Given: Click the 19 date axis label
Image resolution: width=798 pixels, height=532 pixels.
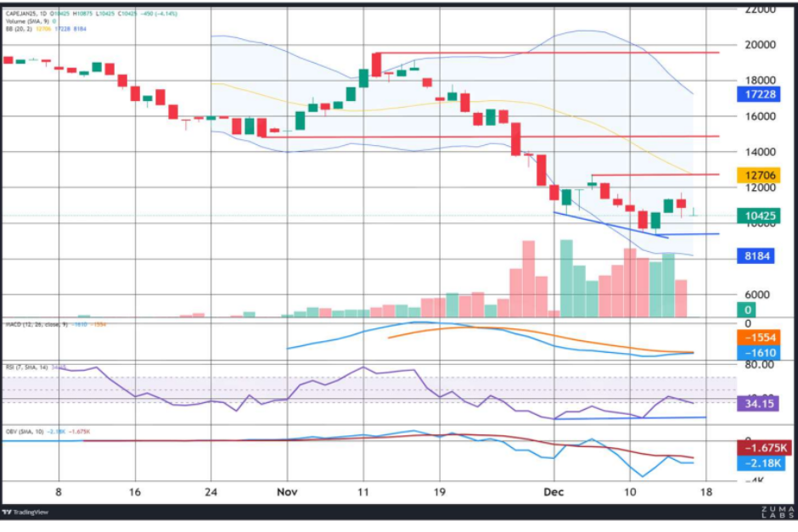Looking at the screenshot, I should 439,492.
